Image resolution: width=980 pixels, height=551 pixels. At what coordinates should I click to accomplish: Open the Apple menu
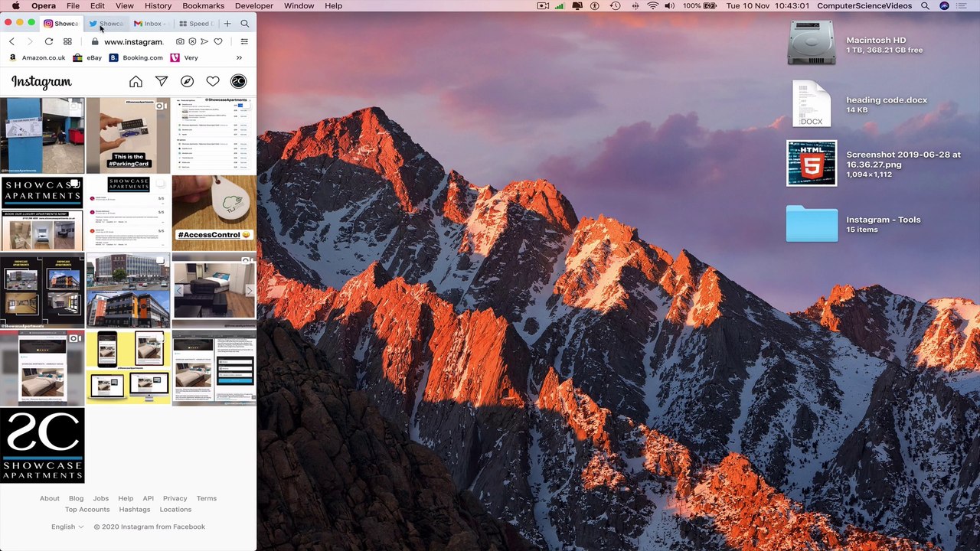pyautogui.click(x=15, y=5)
